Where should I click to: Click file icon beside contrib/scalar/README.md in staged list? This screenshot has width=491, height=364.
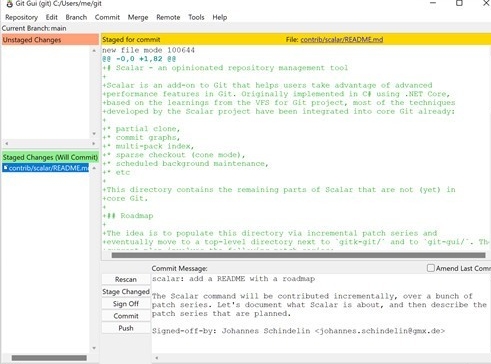click(5, 167)
